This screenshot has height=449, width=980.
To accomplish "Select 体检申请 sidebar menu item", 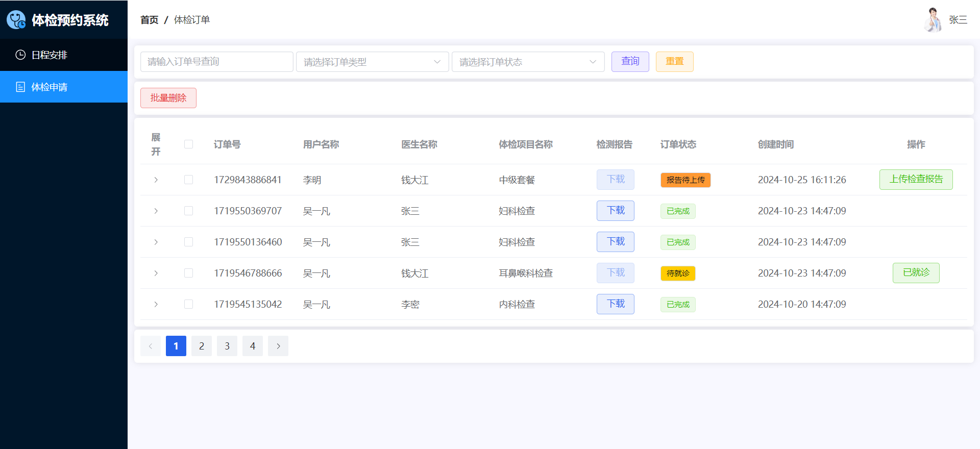I will click(x=50, y=87).
